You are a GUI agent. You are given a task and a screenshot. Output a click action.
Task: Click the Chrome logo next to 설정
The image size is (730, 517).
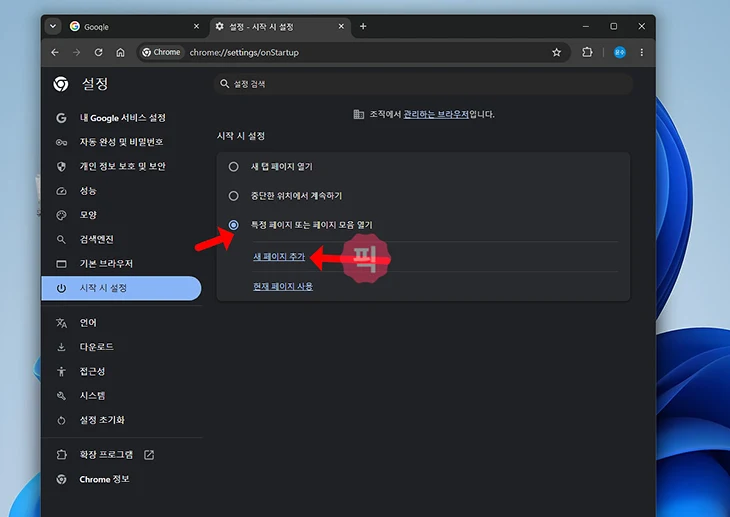(61, 84)
